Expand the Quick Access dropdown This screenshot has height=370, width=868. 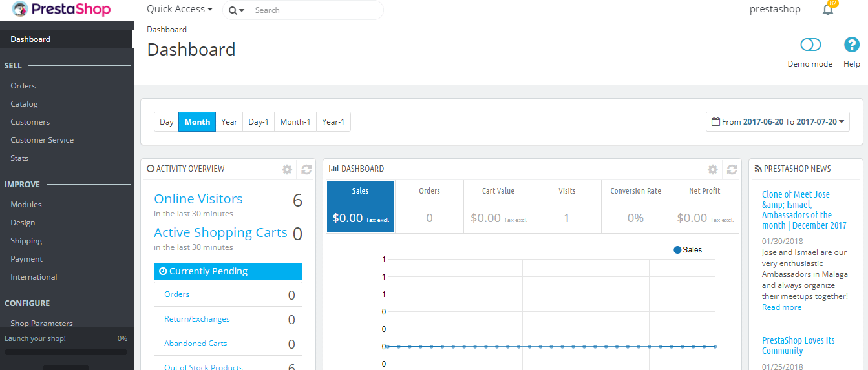(x=180, y=10)
